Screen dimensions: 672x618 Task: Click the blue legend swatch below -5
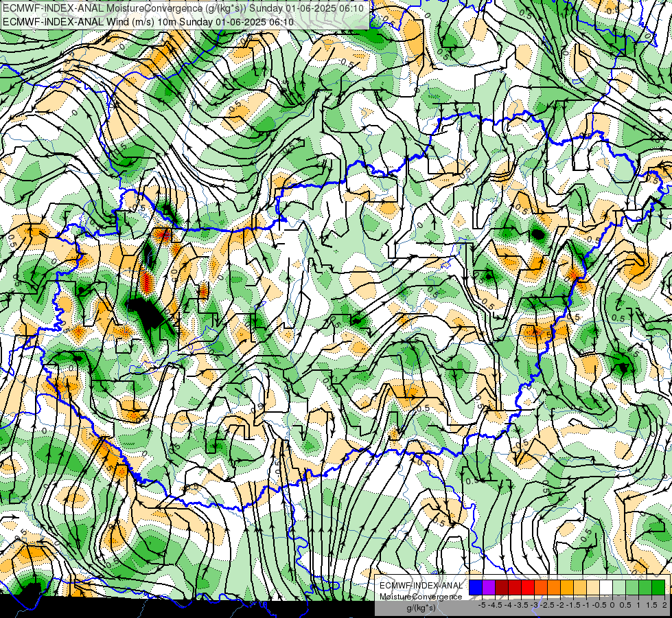(476, 587)
